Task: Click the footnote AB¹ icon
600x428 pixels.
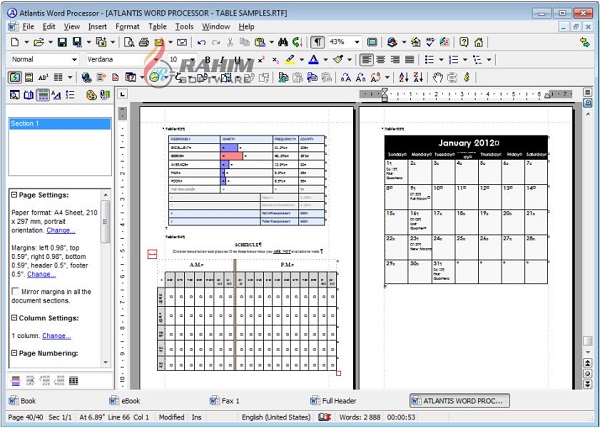Action: point(44,78)
